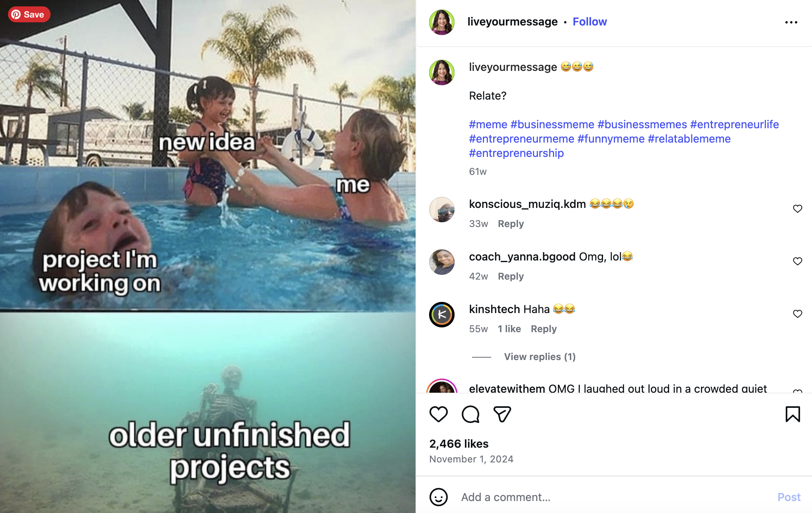Show who liked via 2,466 likes

click(x=459, y=444)
